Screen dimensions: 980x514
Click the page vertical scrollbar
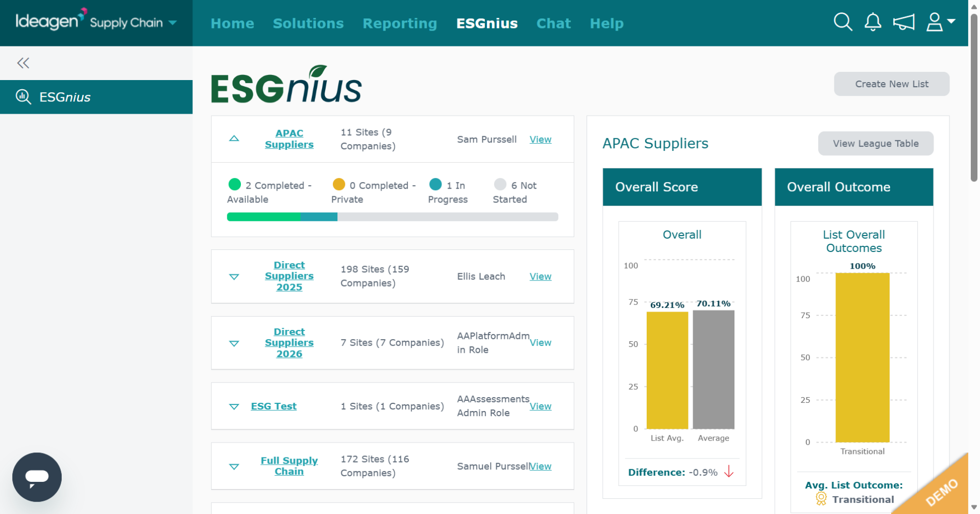click(974, 97)
